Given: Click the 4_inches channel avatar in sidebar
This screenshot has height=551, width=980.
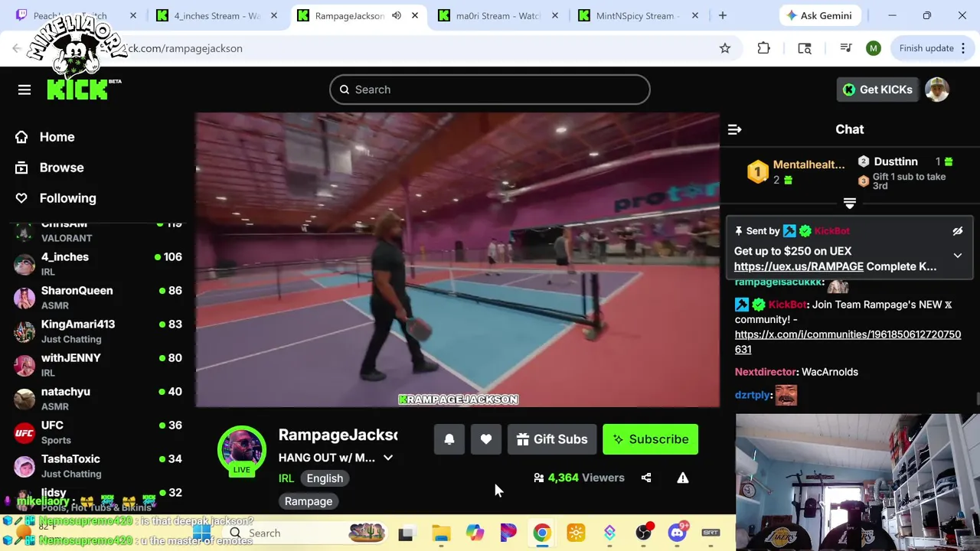Looking at the screenshot, I should (x=24, y=264).
